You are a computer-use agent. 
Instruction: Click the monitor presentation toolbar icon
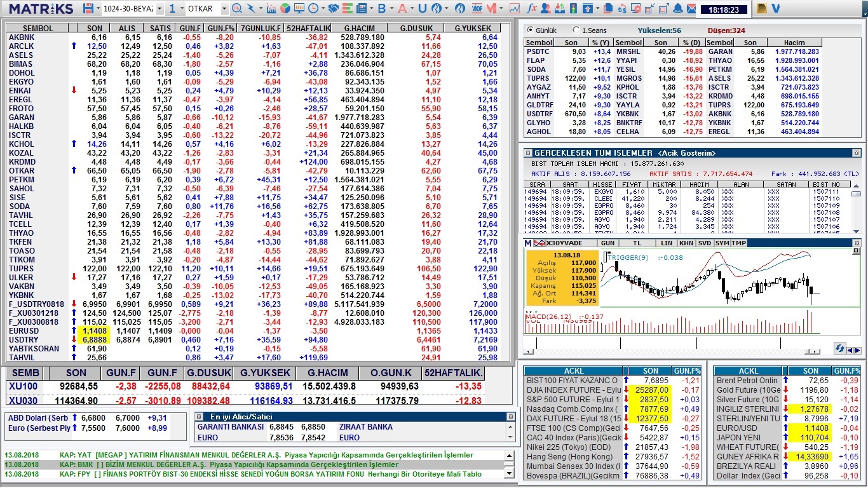click(299, 8)
